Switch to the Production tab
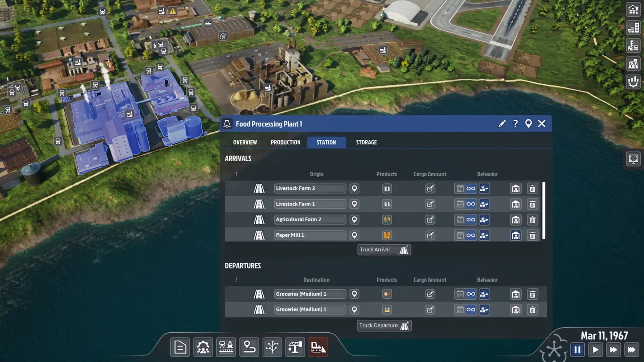This screenshot has height=362, width=644. (x=285, y=142)
